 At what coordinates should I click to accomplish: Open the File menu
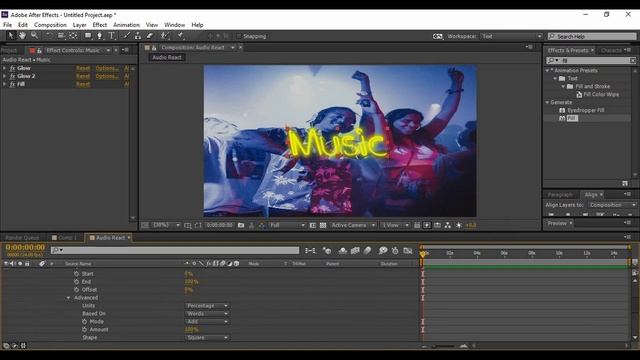pyautogui.click(x=7, y=25)
